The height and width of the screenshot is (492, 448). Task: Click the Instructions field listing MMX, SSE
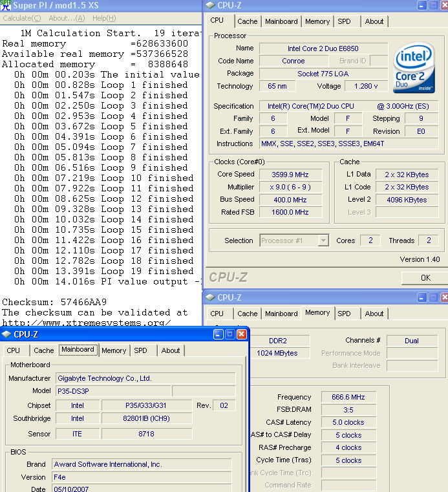click(348, 144)
